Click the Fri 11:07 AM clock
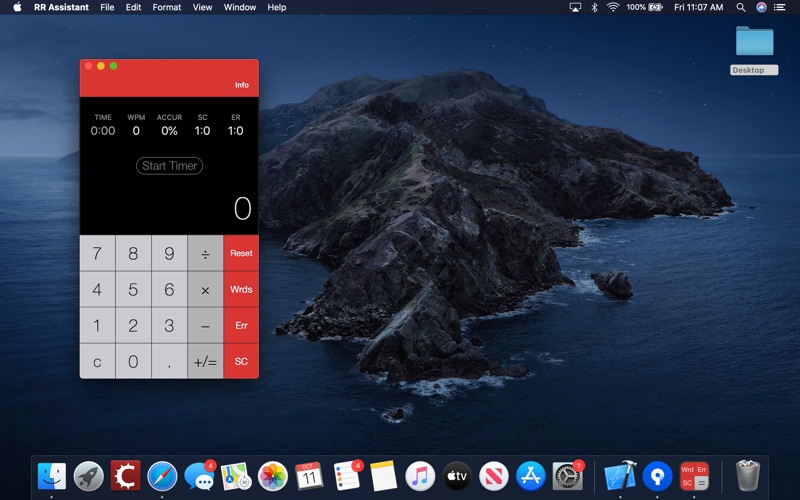800x500 pixels. pyautogui.click(x=698, y=7)
